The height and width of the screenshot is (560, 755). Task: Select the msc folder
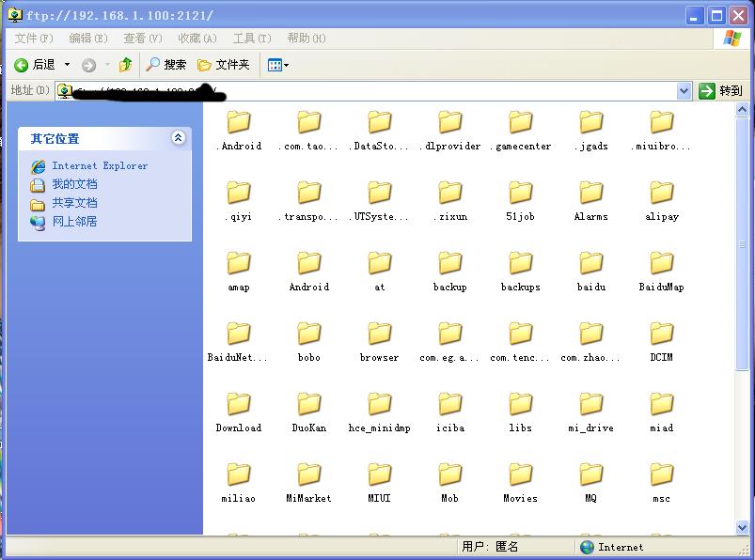coord(662,483)
